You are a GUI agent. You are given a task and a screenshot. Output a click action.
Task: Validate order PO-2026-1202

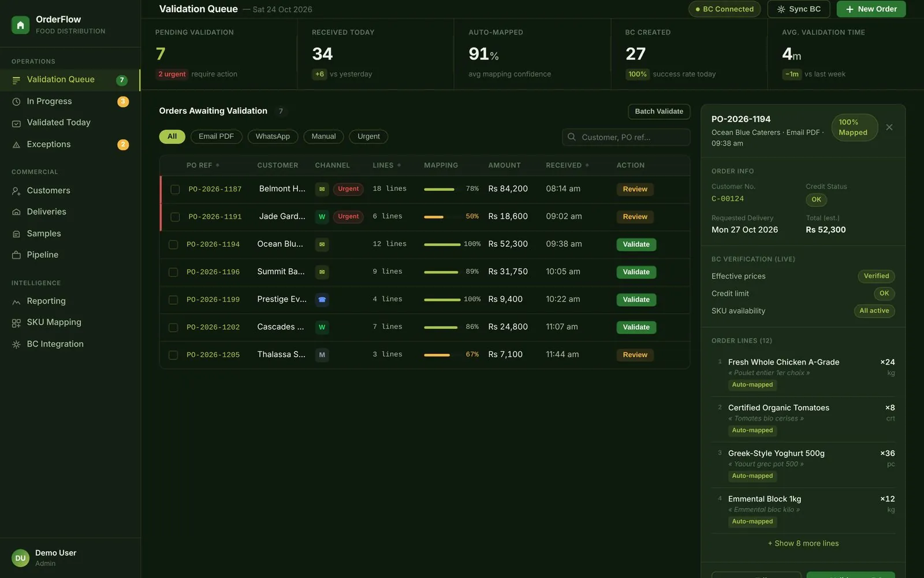point(636,327)
